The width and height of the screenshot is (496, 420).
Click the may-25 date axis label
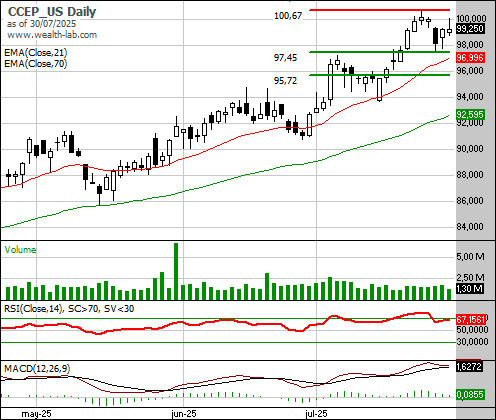coord(36,414)
